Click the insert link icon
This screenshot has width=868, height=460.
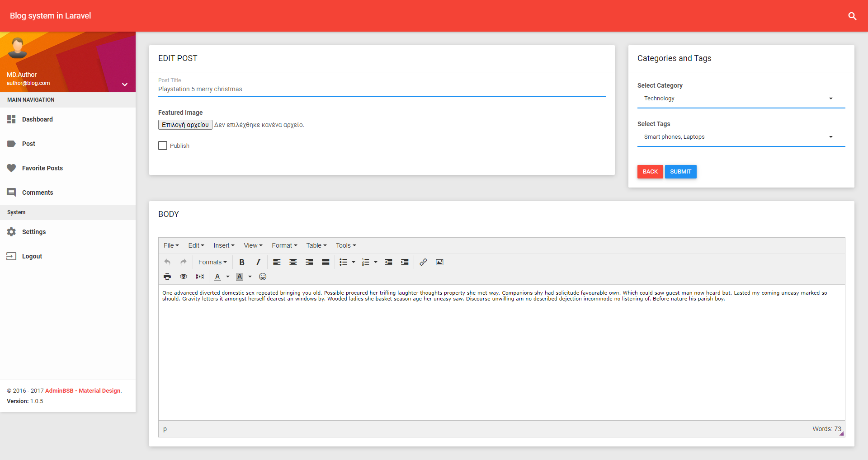423,262
